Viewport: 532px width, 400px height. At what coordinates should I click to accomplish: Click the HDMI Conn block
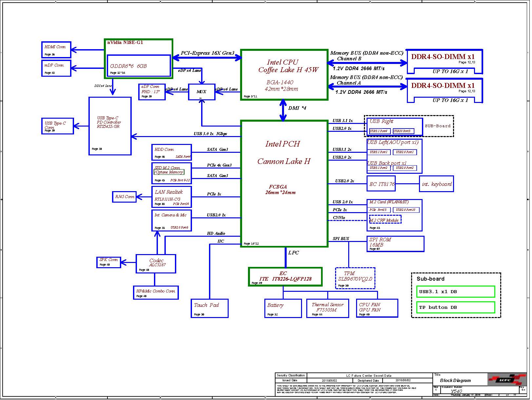click(56, 50)
